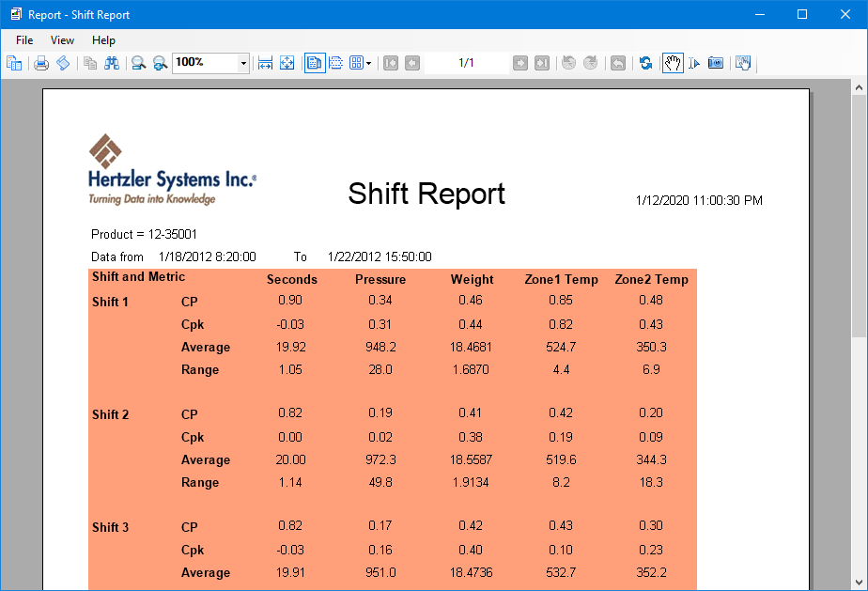Click the Fit page width icon

266,63
